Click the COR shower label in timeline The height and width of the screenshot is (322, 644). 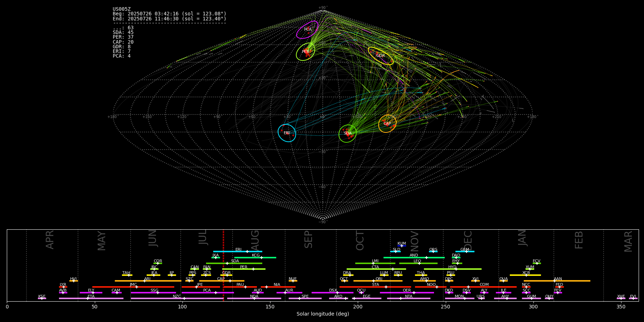coord(158,261)
